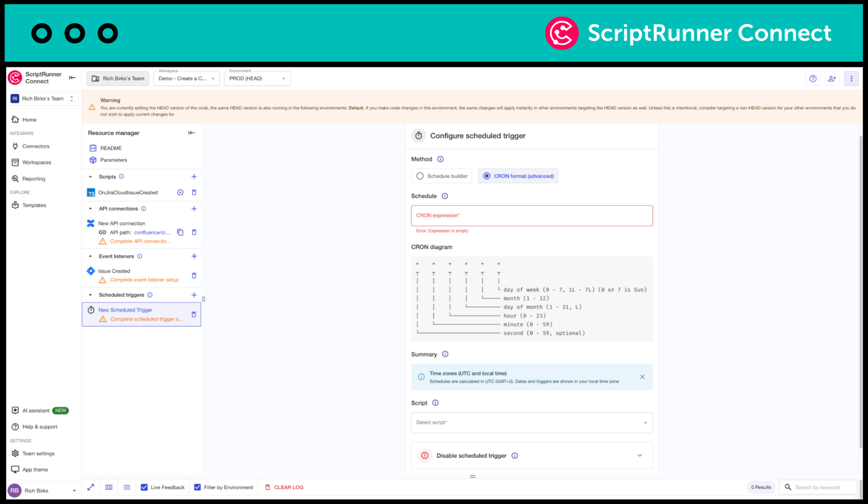The height and width of the screenshot is (504, 868).
Task: Open the Rich Birks user menu
Action: (x=43, y=491)
